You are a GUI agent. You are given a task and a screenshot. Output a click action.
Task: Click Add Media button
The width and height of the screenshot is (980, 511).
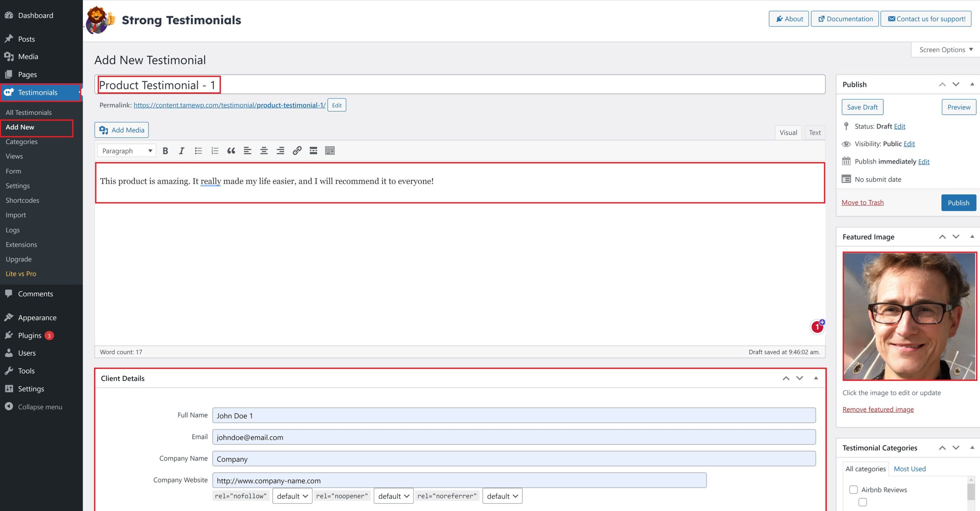[122, 130]
